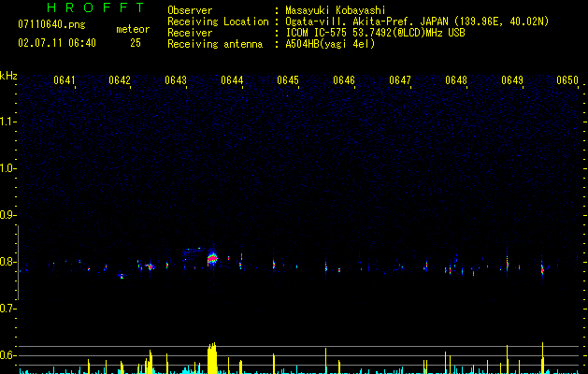588x374 pixels.
Task: Click the large bright meteor echo near 0643
Action: click(x=212, y=258)
